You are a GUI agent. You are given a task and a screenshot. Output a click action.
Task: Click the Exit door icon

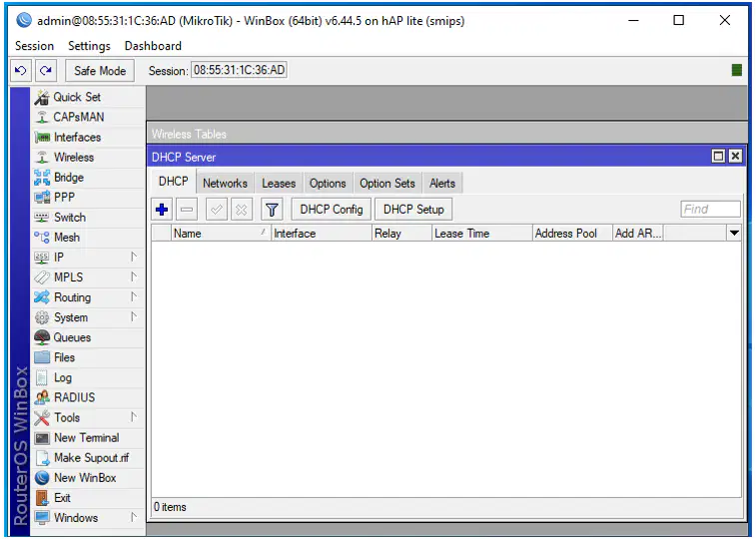[42, 497]
